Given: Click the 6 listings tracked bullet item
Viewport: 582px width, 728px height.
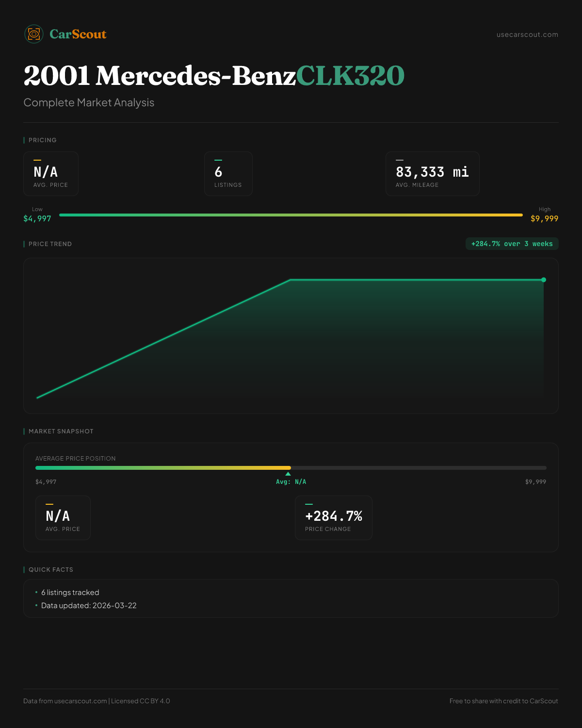Looking at the screenshot, I should [x=70, y=593].
